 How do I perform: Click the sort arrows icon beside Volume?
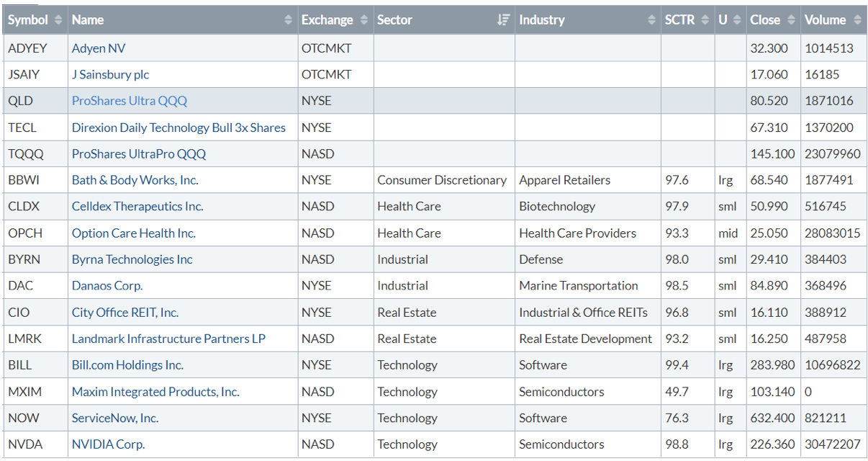(x=856, y=20)
